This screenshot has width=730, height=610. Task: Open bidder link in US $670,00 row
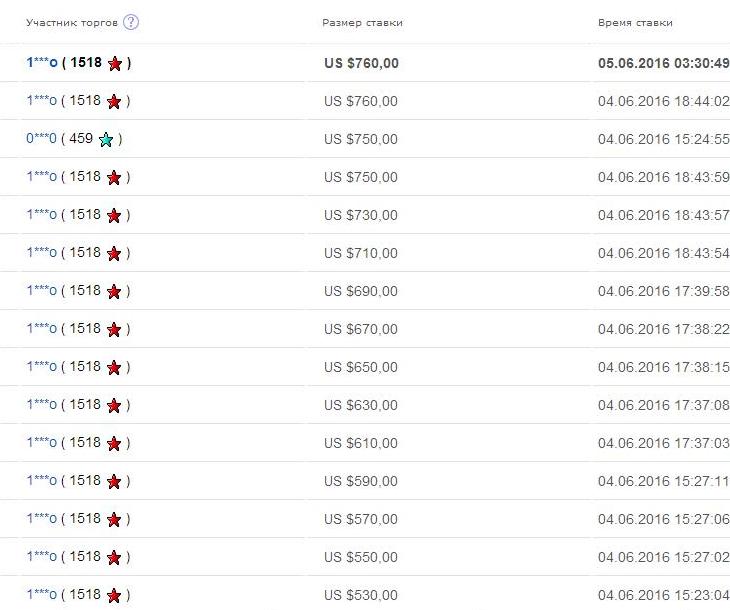(41, 328)
